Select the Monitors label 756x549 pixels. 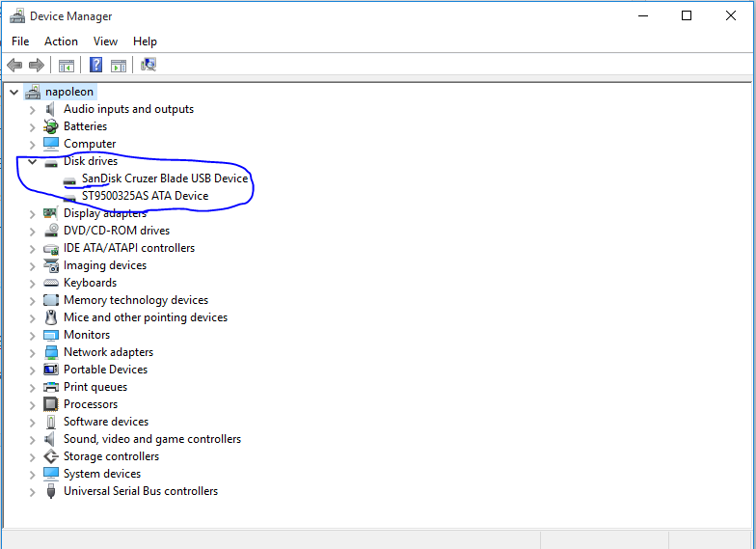pos(87,335)
